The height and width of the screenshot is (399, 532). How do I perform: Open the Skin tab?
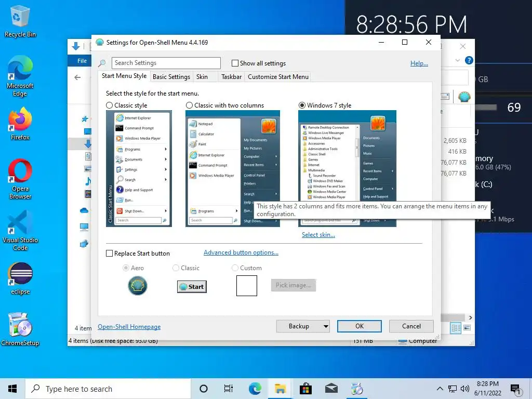pyautogui.click(x=202, y=77)
